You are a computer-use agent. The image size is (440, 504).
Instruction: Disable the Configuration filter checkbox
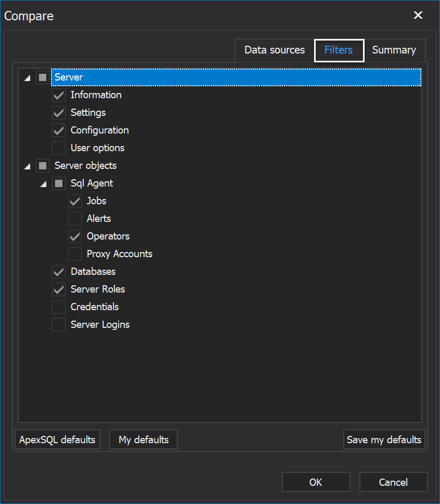(x=59, y=130)
